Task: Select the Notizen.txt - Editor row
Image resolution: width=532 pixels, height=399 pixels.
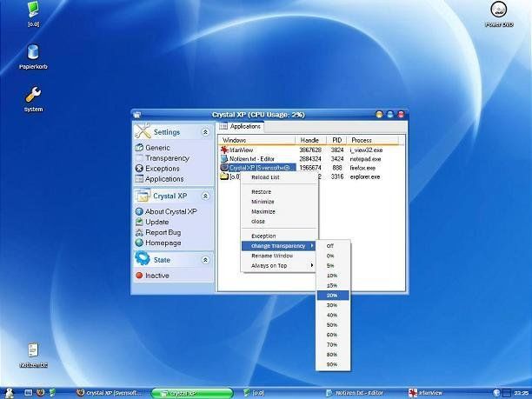Action: point(311,158)
